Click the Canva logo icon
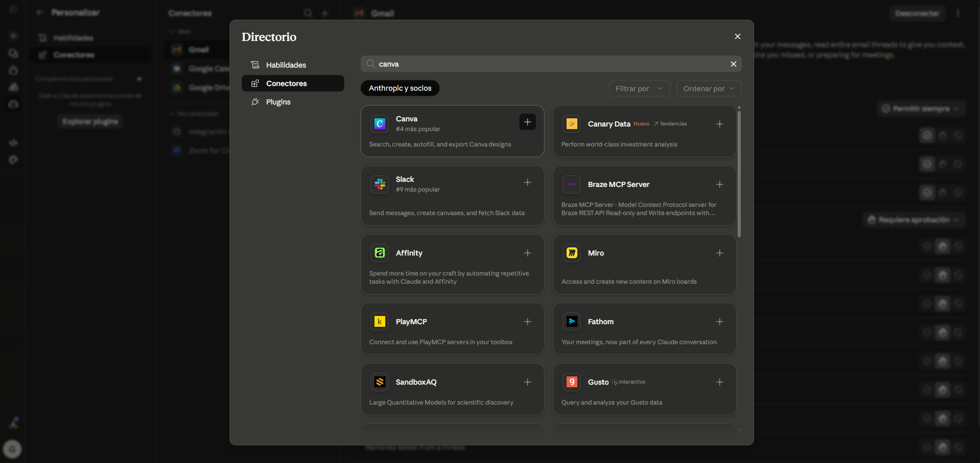 pos(380,123)
